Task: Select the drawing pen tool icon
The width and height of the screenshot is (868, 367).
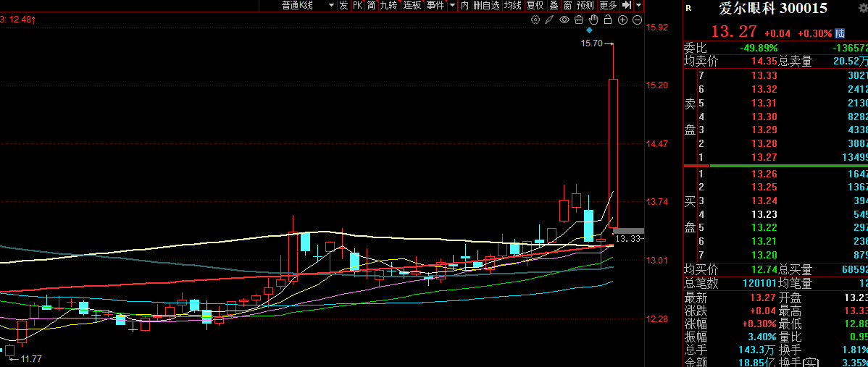Action: (x=550, y=20)
